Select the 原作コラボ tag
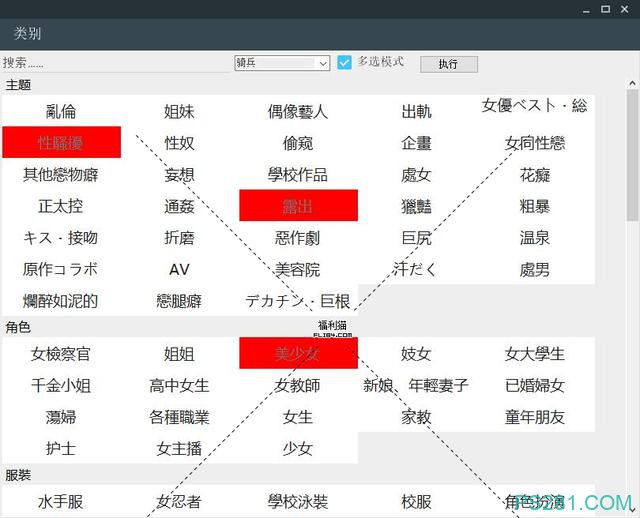Viewport: 640px width, 518px height. [x=61, y=269]
